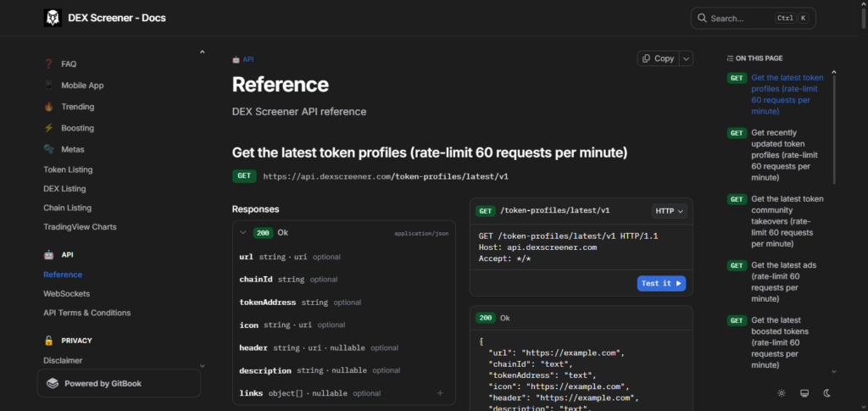Click the DEX Screener - Docs title

point(117,18)
